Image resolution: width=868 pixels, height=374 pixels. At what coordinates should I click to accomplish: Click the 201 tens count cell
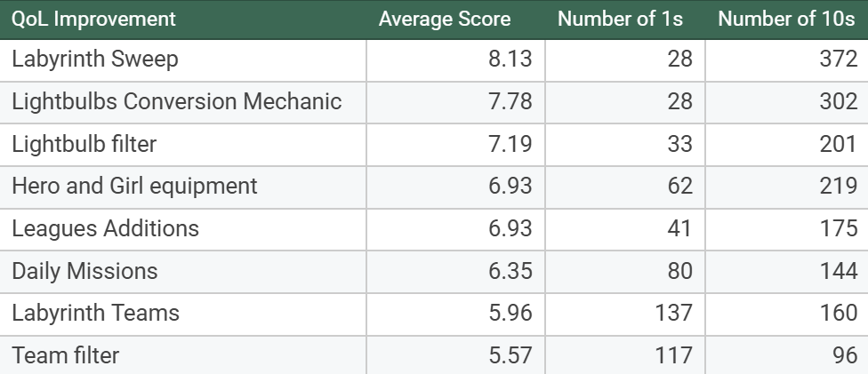click(786, 145)
